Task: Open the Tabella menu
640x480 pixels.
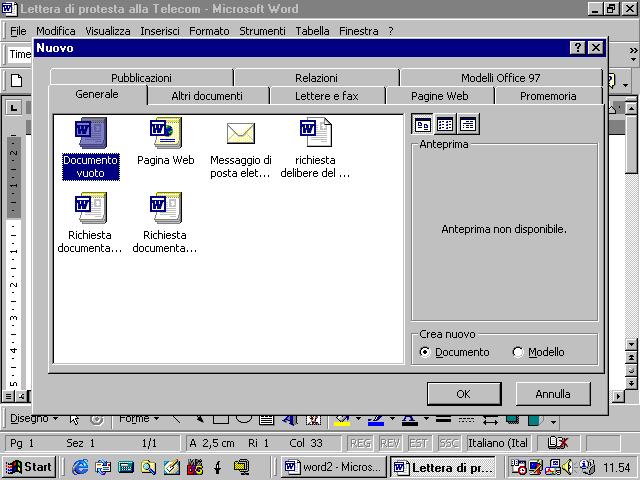Action: 312,31
